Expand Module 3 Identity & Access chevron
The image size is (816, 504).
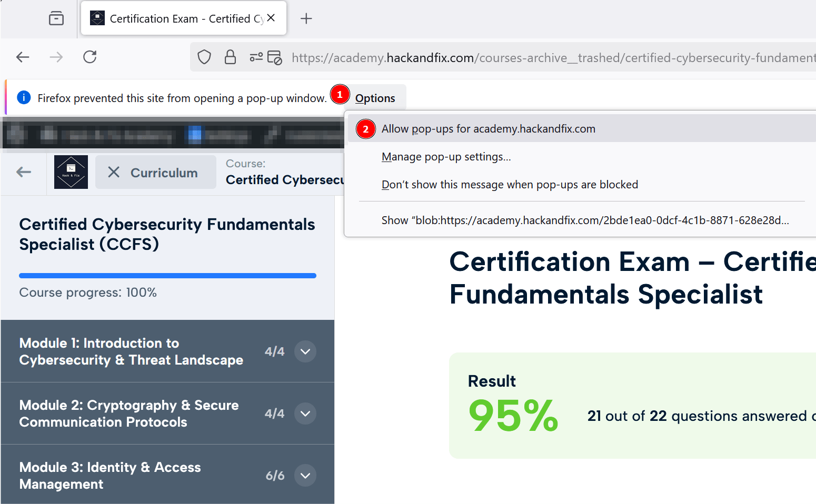305,476
